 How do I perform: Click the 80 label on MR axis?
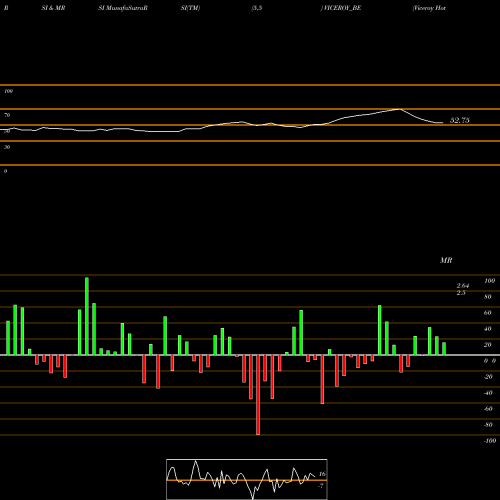coord(488,297)
